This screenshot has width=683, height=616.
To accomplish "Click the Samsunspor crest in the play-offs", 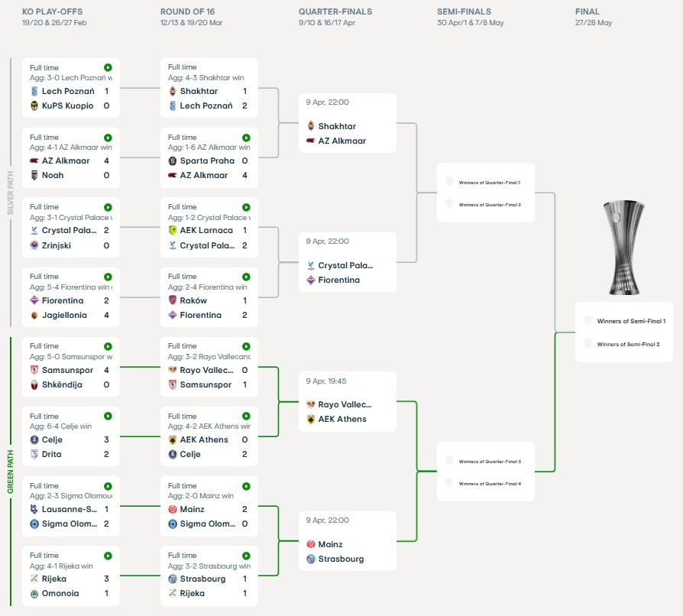I will (34, 370).
